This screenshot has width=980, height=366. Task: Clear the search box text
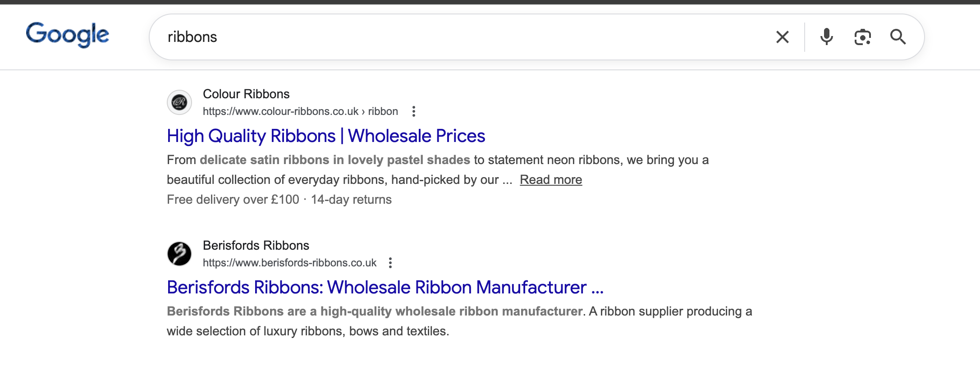click(x=782, y=37)
